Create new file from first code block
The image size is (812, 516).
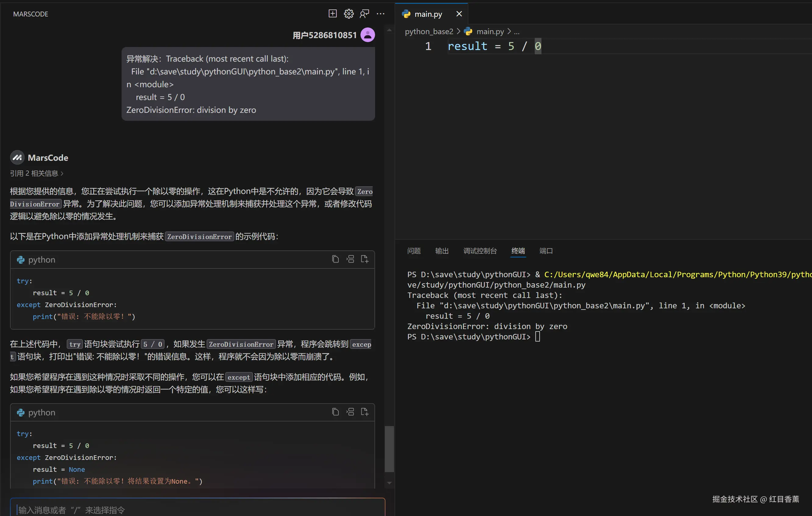click(x=364, y=259)
